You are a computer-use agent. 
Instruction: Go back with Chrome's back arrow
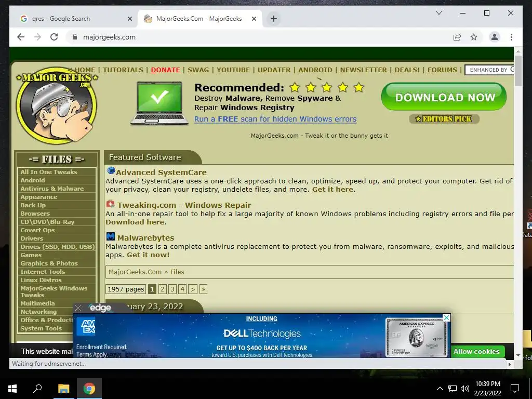[x=21, y=37]
